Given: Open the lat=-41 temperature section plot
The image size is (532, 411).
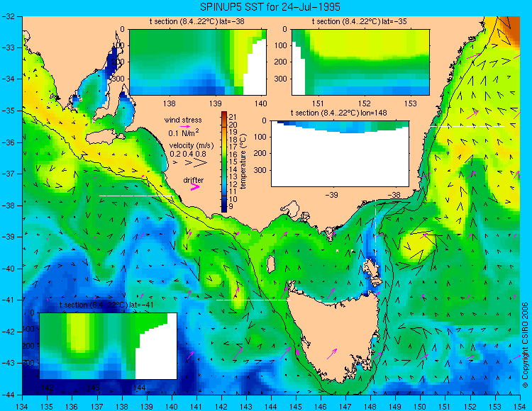Looking at the screenshot, I should click(x=109, y=346).
